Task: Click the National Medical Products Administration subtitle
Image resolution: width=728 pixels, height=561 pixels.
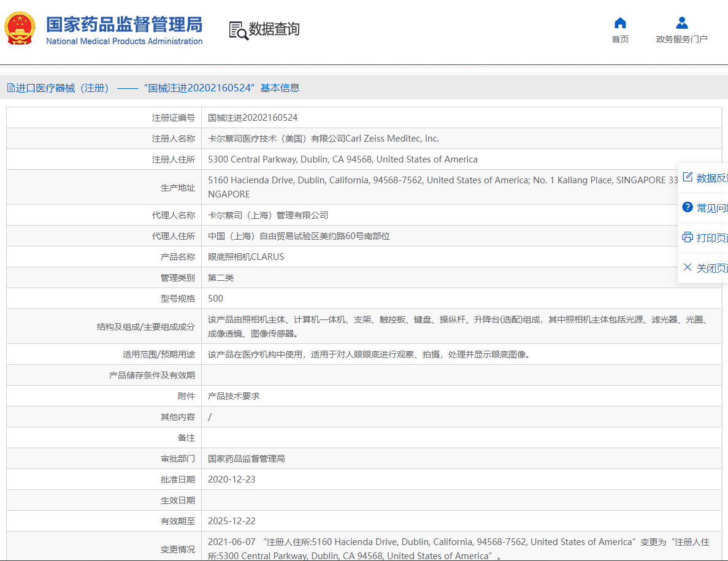Action: tap(125, 41)
